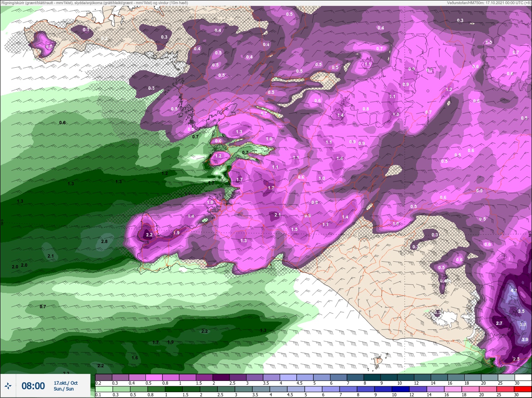Image resolution: width=532 pixels, height=398 pixels.
Task: Click the Veðurstofan logo icon beside the time
Action: (x=8, y=386)
